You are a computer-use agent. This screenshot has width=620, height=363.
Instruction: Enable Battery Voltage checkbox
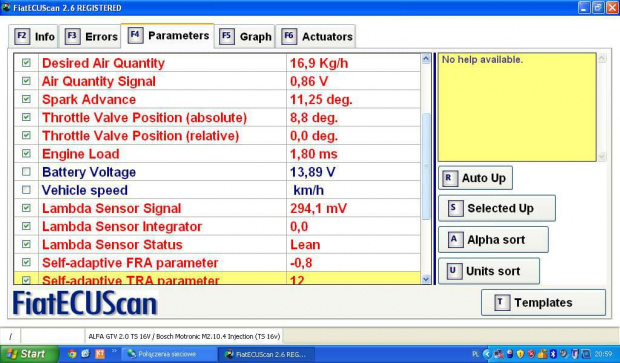click(26, 172)
